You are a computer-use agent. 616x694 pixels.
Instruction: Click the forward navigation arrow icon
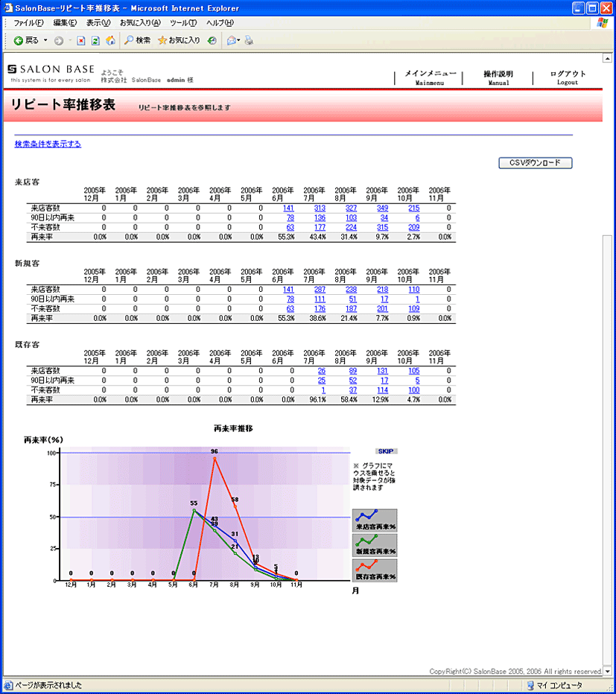[58, 41]
